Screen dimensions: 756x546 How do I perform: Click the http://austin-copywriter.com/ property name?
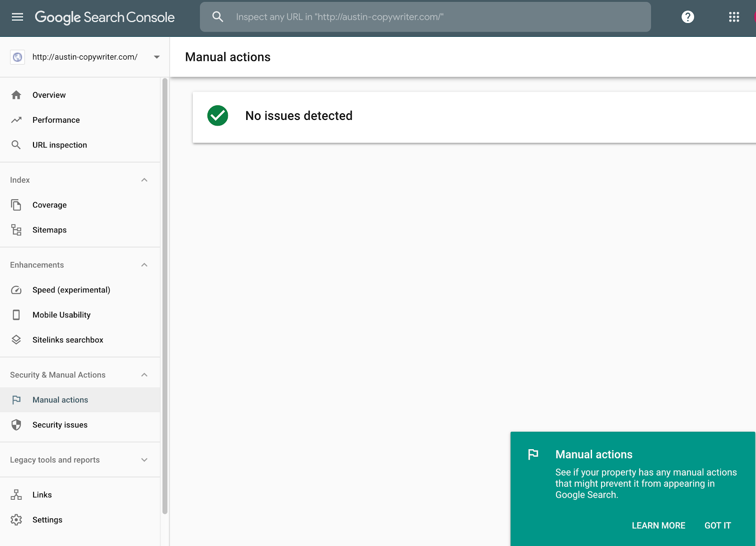point(85,57)
